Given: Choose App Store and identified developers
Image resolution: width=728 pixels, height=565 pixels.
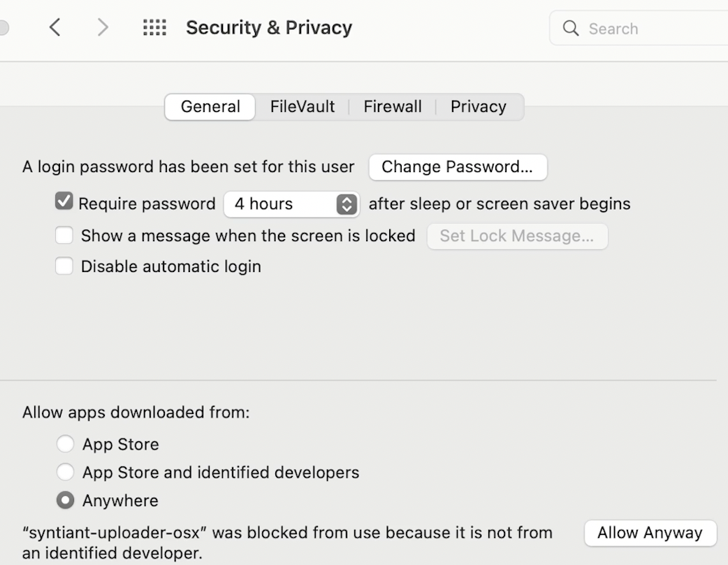Looking at the screenshot, I should 65,472.
